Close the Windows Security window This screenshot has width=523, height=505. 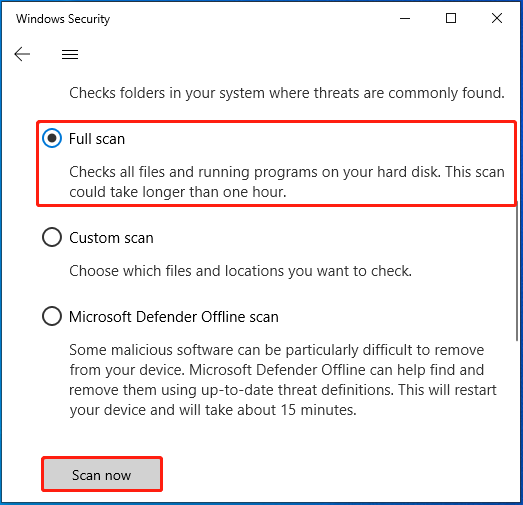point(497,18)
